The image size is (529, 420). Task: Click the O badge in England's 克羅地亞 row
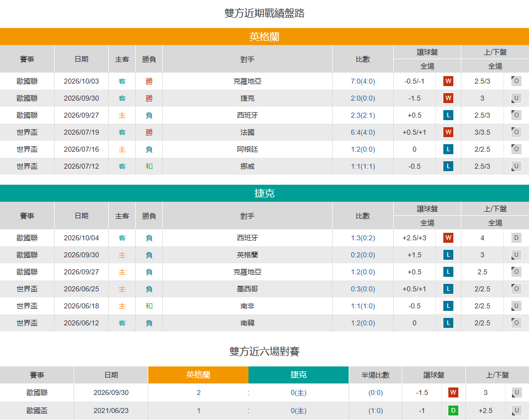(516, 81)
